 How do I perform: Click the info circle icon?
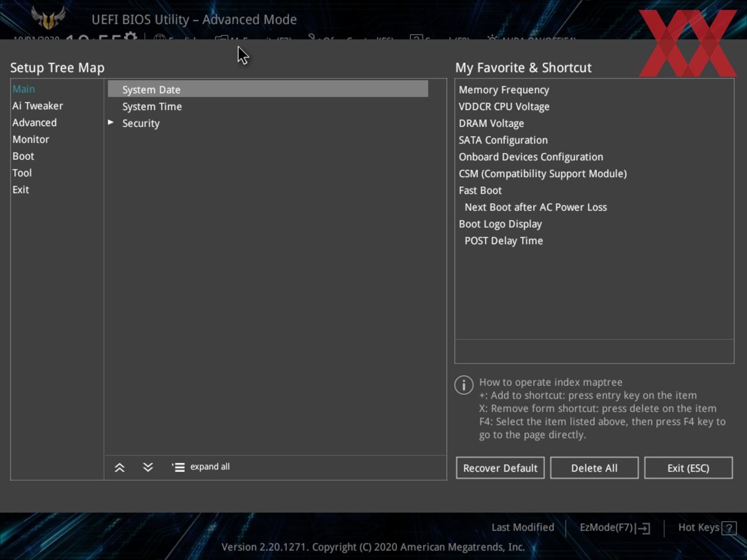[464, 385]
